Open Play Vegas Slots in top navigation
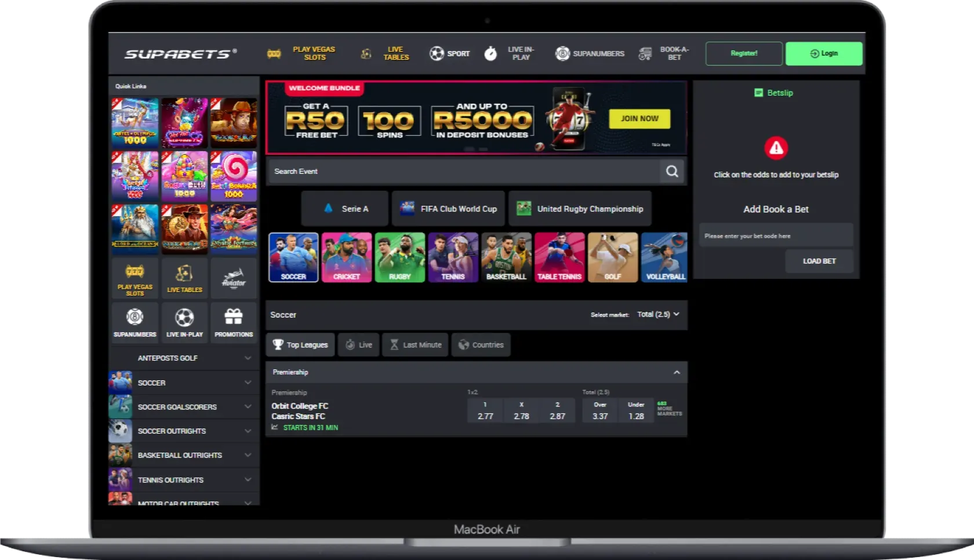 click(303, 53)
